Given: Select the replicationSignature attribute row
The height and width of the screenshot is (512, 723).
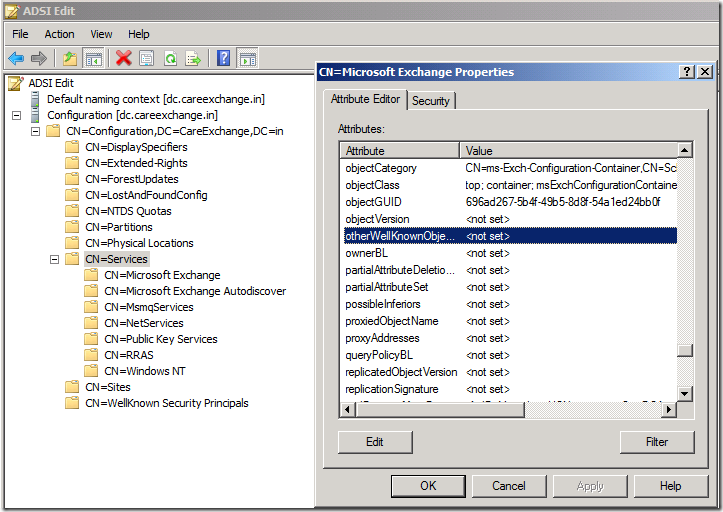Looking at the screenshot, I should (x=510, y=389).
